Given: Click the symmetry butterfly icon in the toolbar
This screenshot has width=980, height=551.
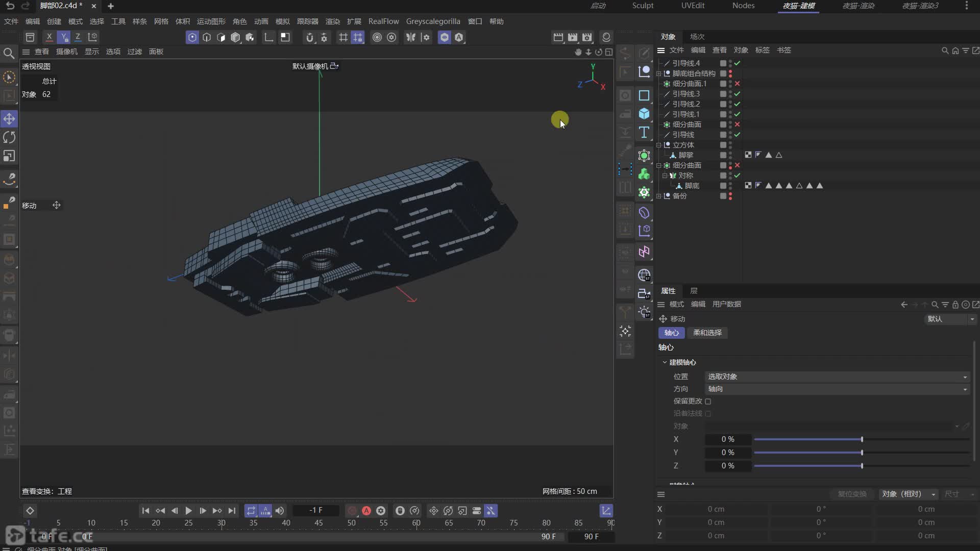Looking at the screenshot, I should 410,37.
